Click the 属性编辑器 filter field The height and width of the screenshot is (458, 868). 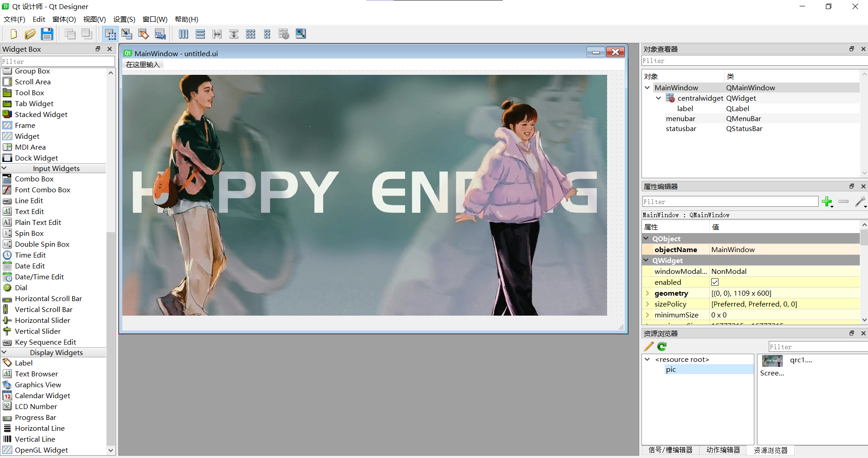pyautogui.click(x=730, y=202)
